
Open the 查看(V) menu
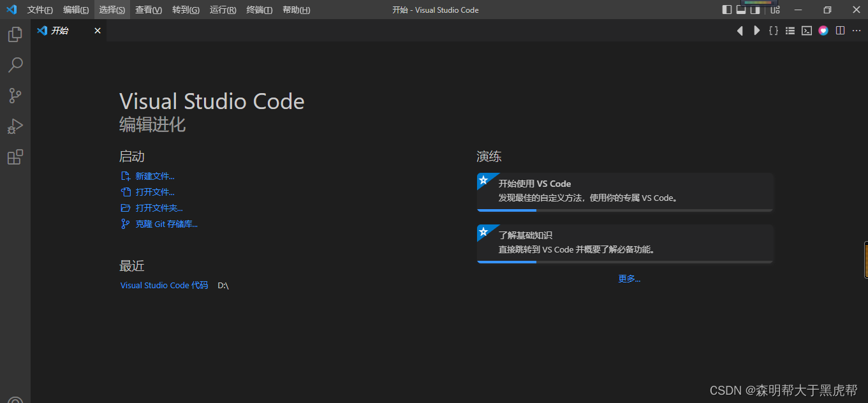[149, 10]
